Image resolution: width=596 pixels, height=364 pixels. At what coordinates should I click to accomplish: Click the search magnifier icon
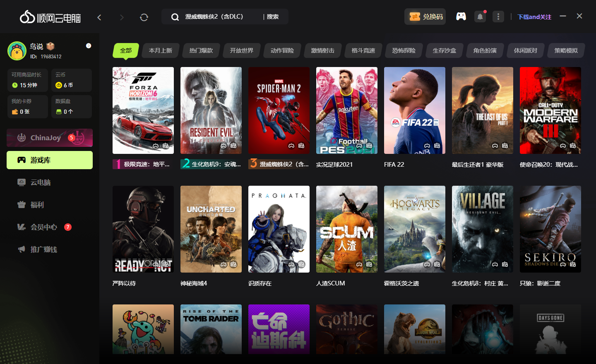pyautogui.click(x=175, y=17)
